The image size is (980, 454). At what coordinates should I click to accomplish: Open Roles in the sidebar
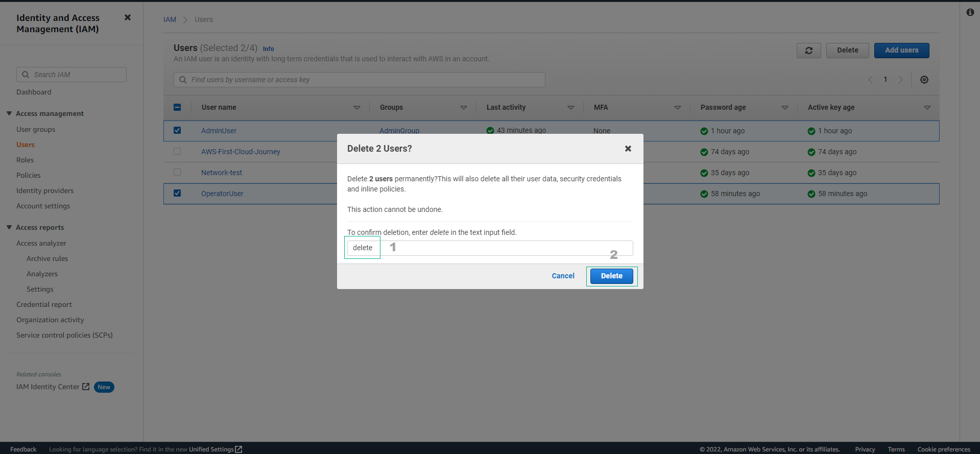25,160
